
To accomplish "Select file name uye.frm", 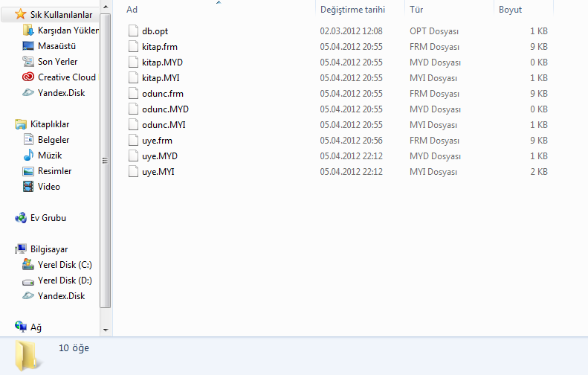I will 157,141.
